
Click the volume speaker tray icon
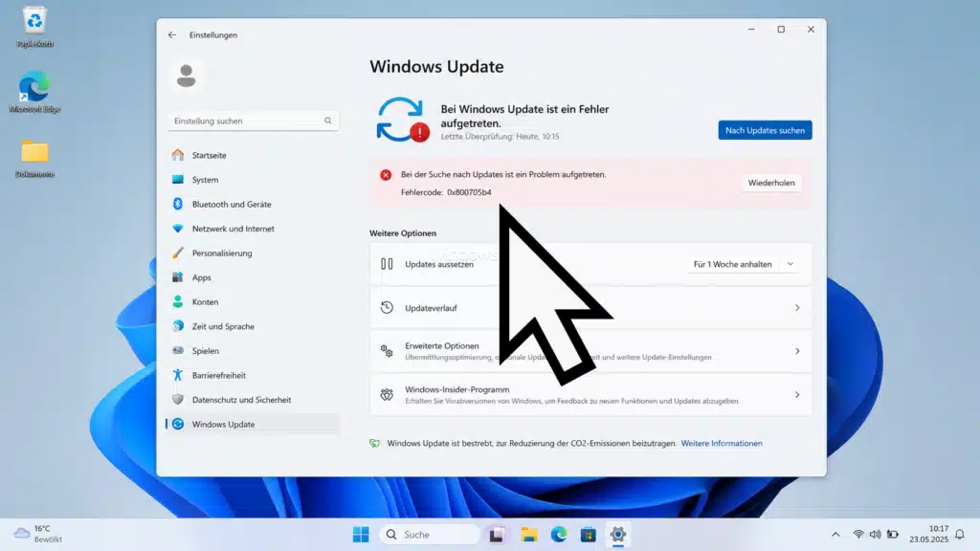coord(875,535)
